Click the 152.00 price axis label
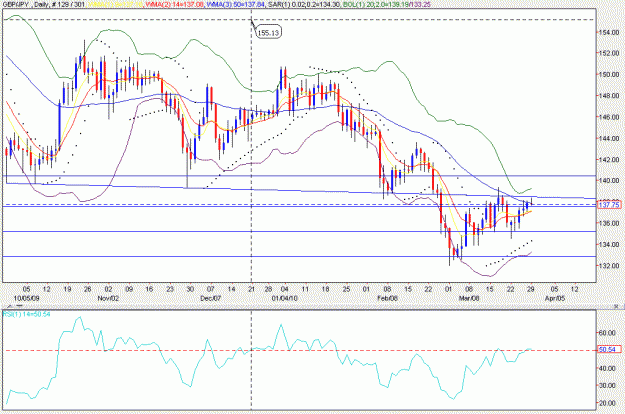Screen dimensions: 625x414 (609, 53)
